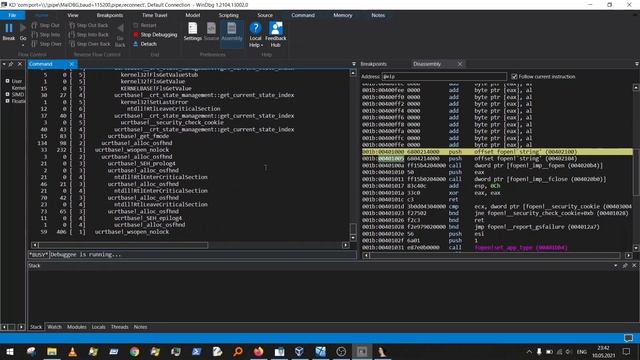Switch to the Memory ribbon tab
Screen dimensions: 640x360
tap(342, 15)
